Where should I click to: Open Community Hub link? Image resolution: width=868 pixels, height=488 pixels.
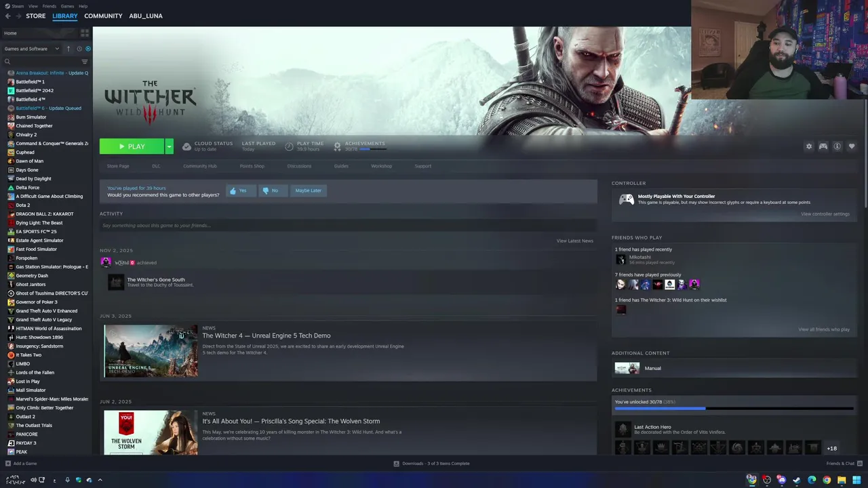(x=199, y=166)
